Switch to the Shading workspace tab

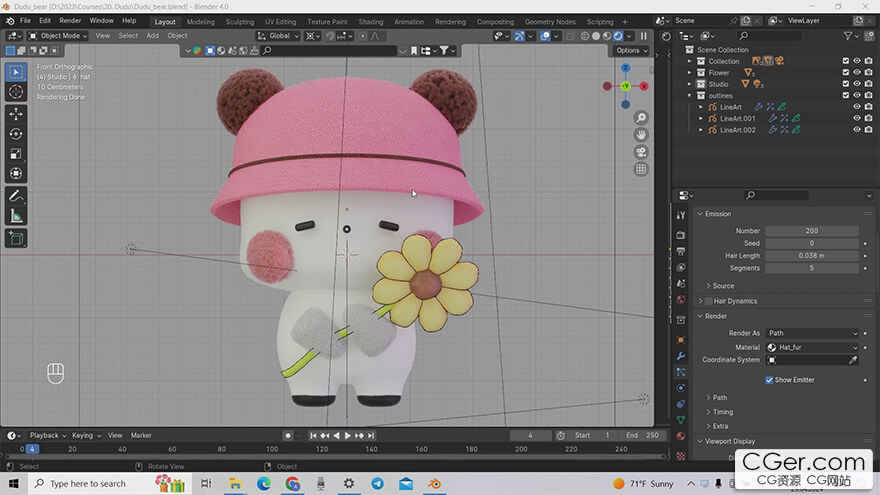point(370,22)
